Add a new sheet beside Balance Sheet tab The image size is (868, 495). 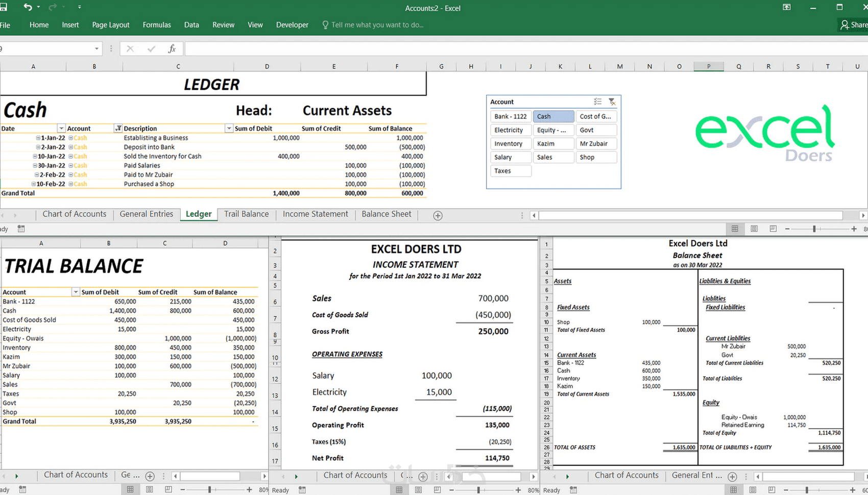(x=438, y=215)
